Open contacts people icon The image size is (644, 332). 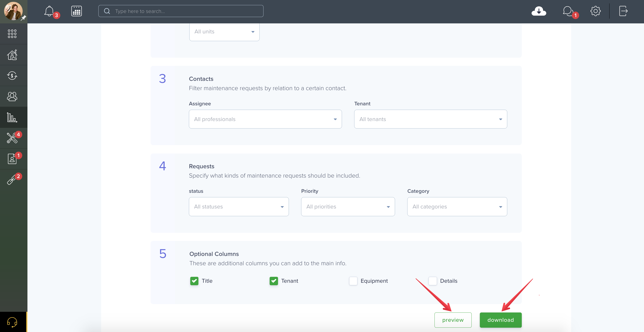(x=12, y=96)
